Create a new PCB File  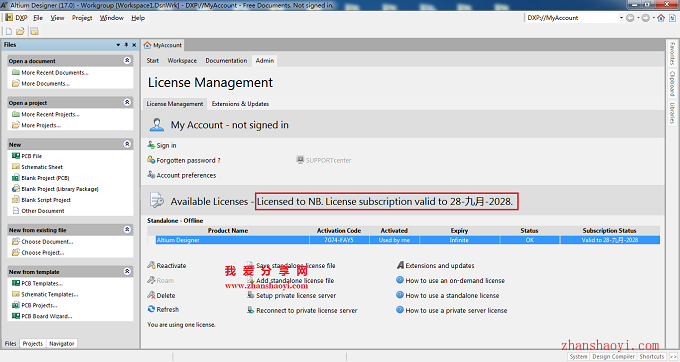(x=32, y=156)
